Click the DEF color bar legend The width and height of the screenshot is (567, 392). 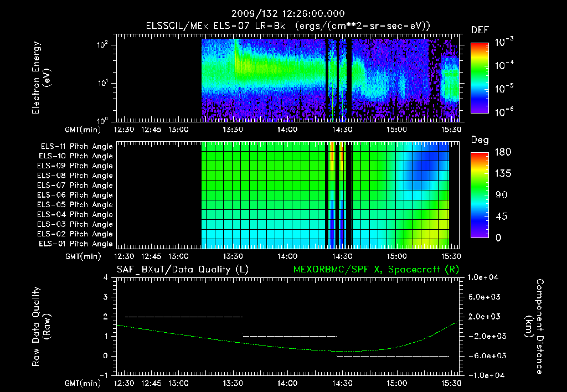click(x=480, y=78)
